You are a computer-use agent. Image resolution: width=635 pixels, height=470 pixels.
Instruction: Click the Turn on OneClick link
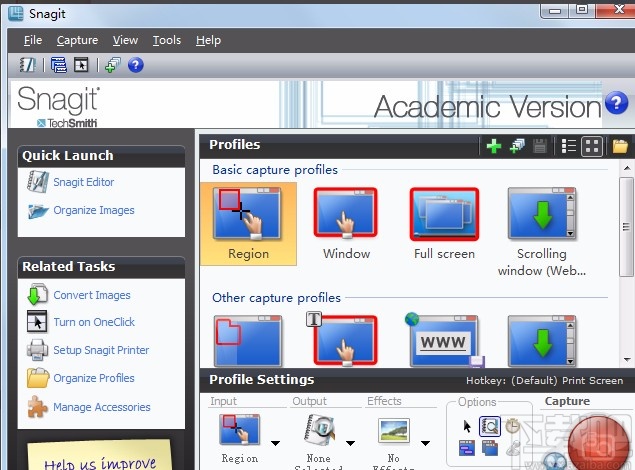pyautogui.click(x=94, y=322)
